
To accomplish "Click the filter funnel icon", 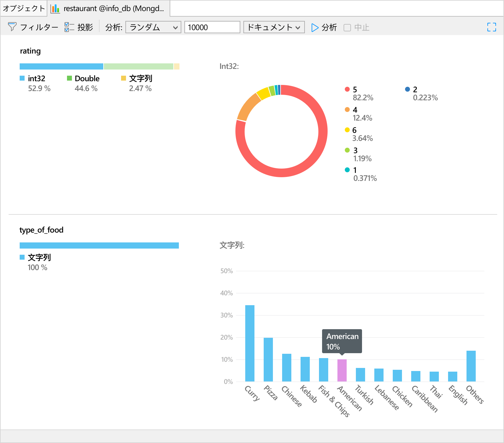I will point(12,27).
